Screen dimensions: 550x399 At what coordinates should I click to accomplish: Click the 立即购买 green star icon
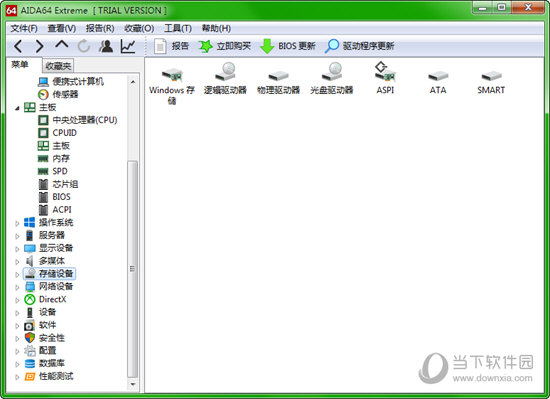tap(206, 46)
